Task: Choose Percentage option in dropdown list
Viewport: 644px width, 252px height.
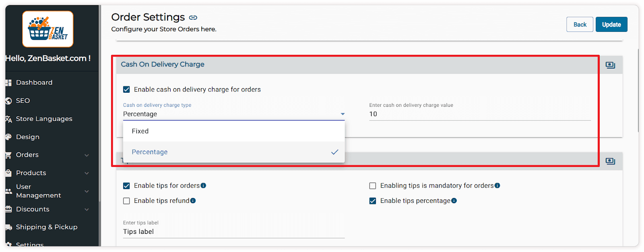Action: pos(150,152)
